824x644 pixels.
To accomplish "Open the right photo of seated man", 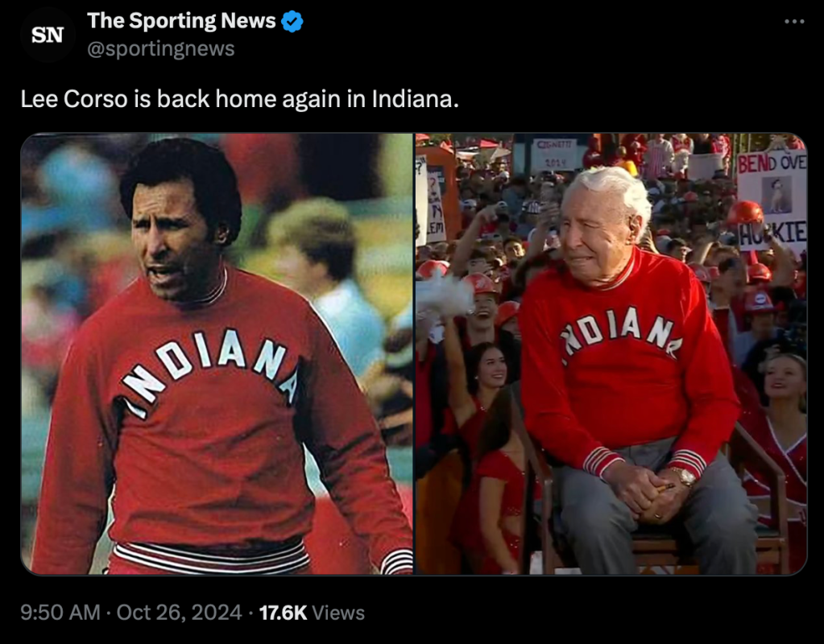I will click(x=611, y=353).
